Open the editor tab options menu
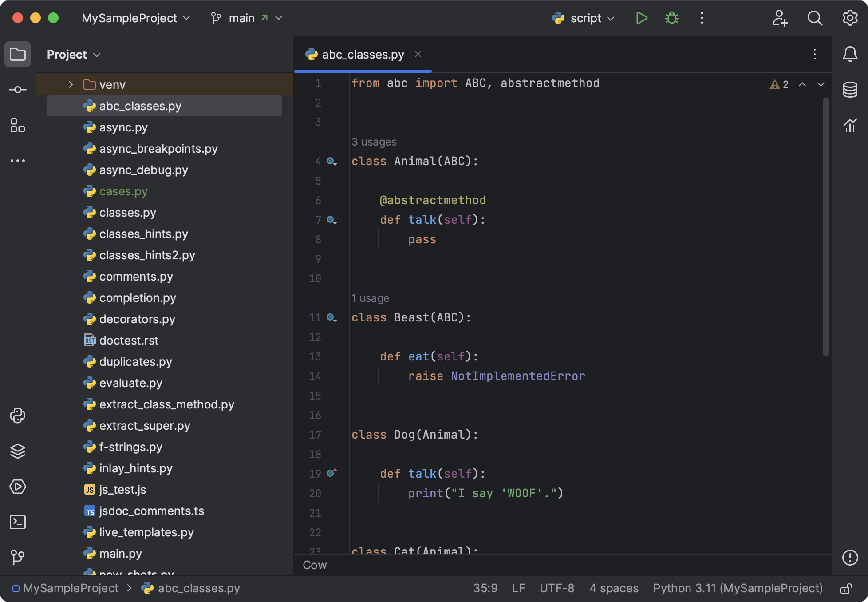868x602 pixels. pyautogui.click(x=815, y=54)
